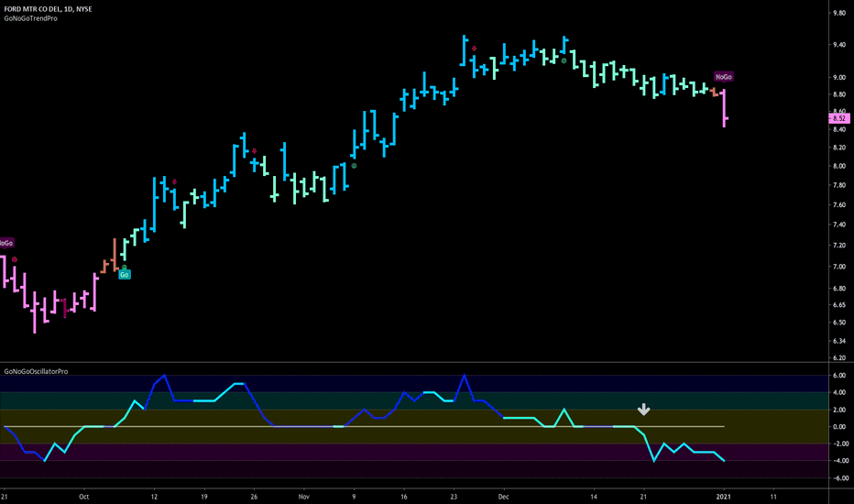Click the 6.20 price axis label
The image size is (854, 504).
(x=838, y=358)
